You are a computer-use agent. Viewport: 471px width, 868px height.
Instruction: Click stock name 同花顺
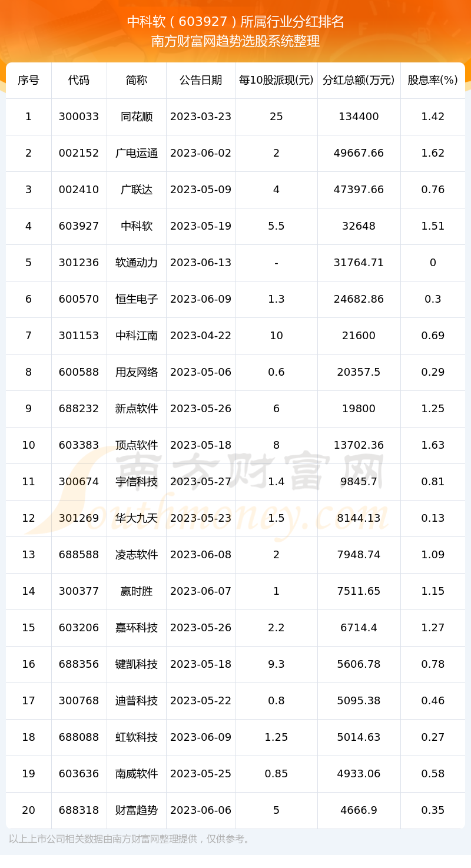137,117
